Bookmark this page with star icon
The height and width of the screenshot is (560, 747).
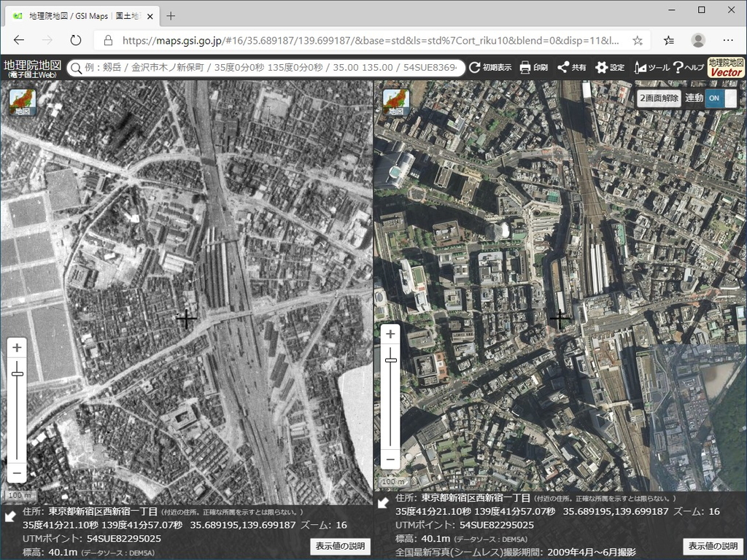tap(638, 41)
